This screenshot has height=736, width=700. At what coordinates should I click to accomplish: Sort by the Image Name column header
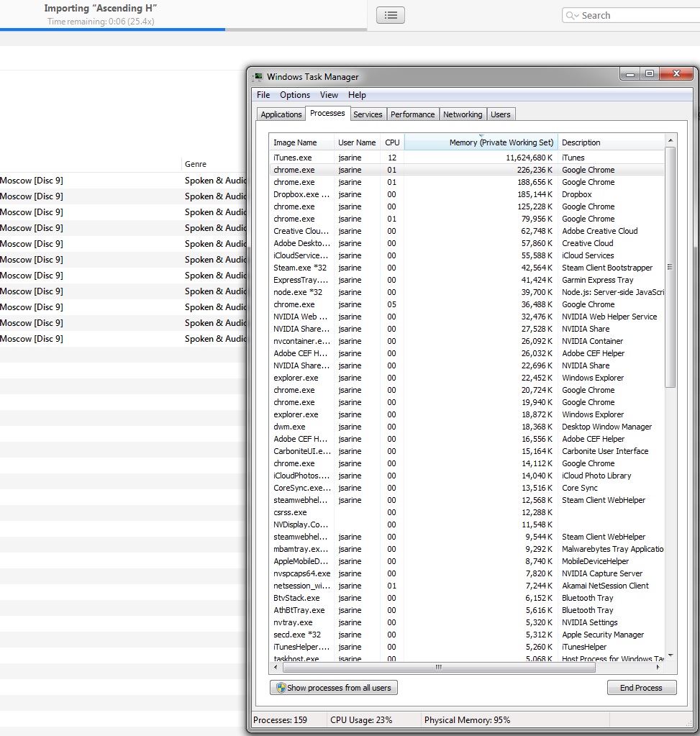pos(301,142)
